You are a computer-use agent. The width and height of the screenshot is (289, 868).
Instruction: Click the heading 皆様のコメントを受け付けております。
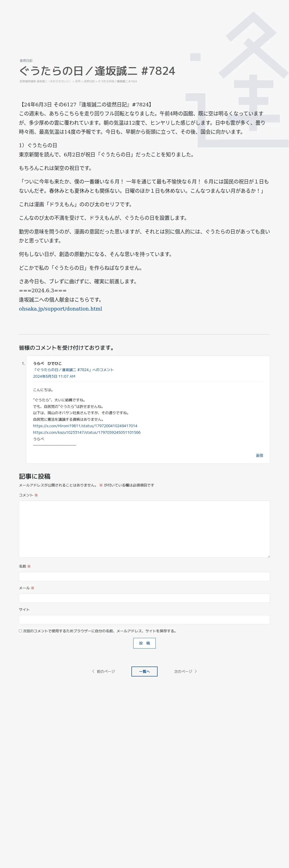click(67, 348)
